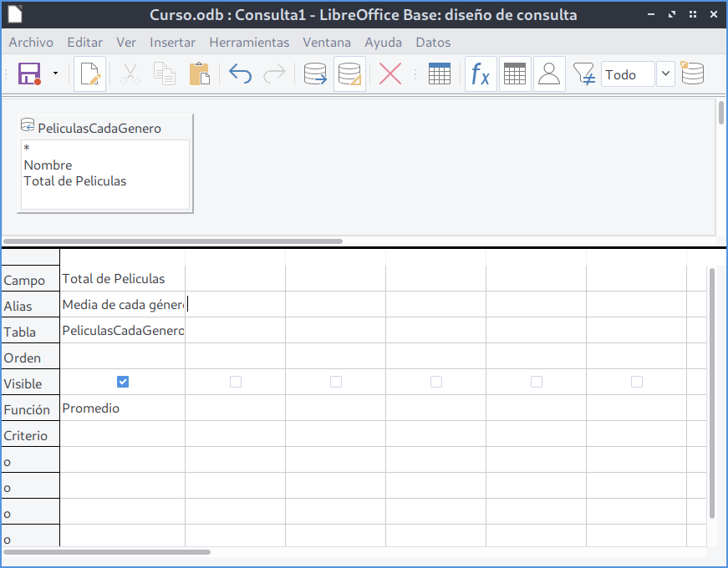Click the document icon in title bar
This screenshot has height=568, width=728.
[x=15, y=14]
